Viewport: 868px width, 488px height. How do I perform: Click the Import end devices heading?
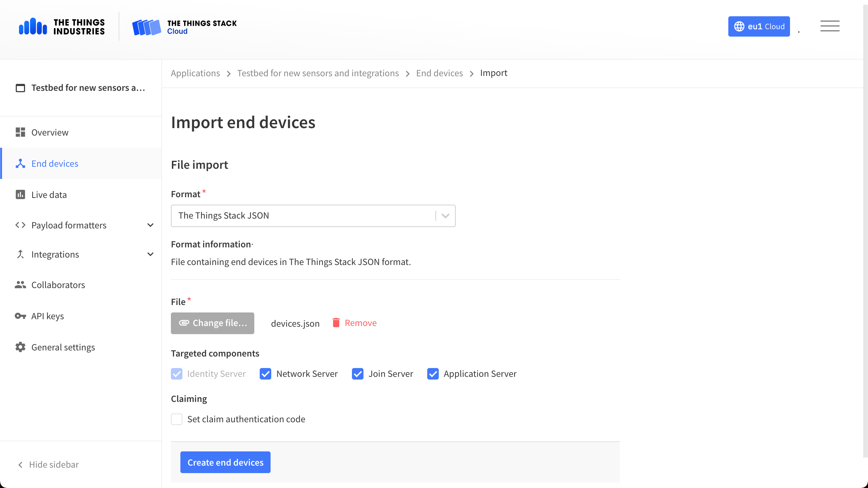[243, 122]
